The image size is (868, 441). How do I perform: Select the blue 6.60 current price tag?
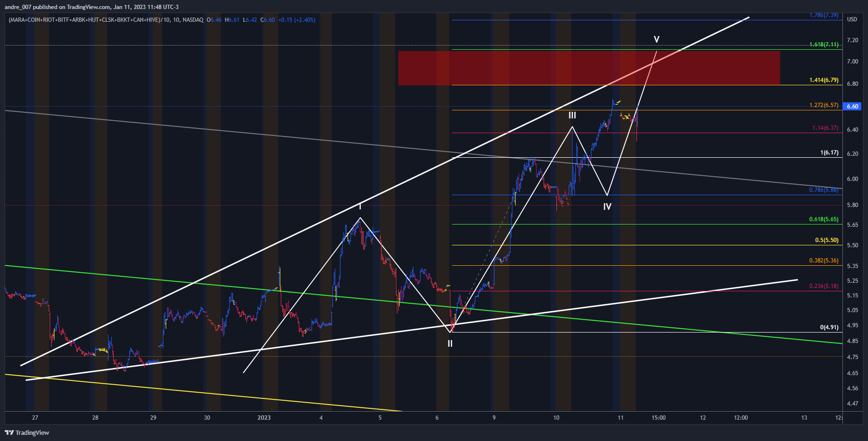852,106
